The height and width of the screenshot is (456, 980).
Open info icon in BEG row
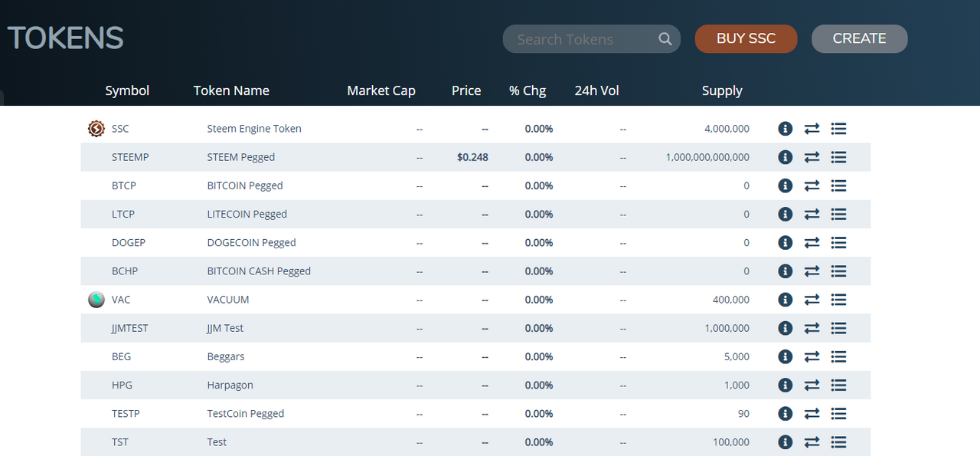pos(785,356)
